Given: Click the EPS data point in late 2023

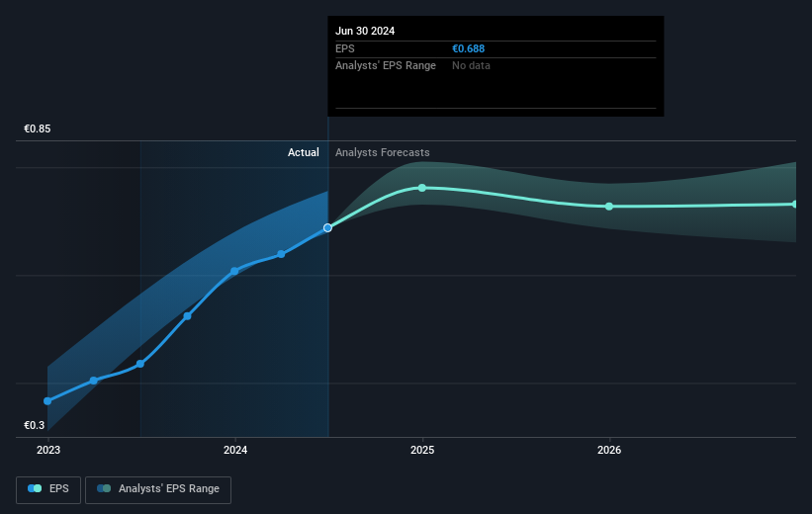Looking at the screenshot, I should [188, 316].
